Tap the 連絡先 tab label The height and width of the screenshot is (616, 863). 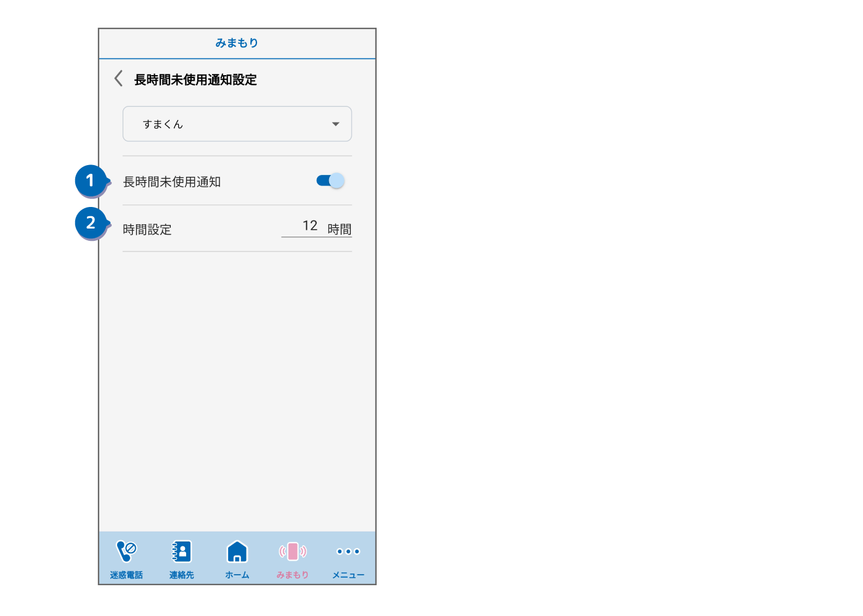182,575
